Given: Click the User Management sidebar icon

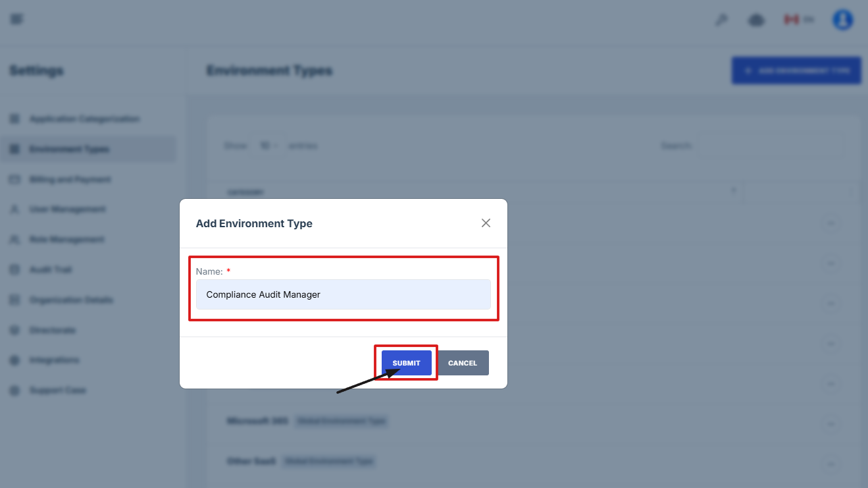Looking at the screenshot, I should (14, 209).
